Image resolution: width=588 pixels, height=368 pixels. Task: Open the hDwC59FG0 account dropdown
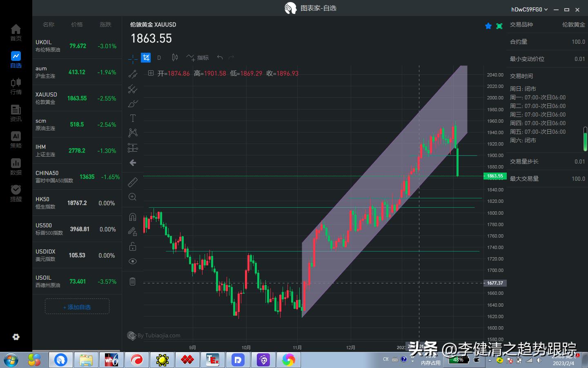click(x=530, y=9)
